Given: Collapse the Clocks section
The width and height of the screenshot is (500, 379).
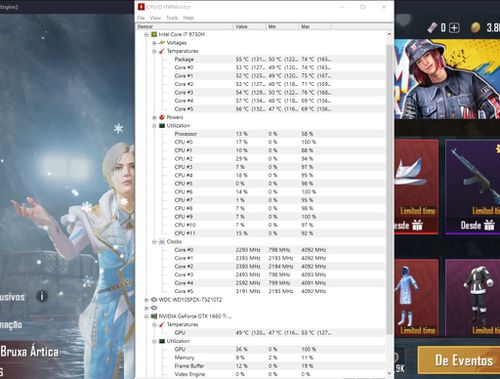Looking at the screenshot, I should [x=154, y=242].
